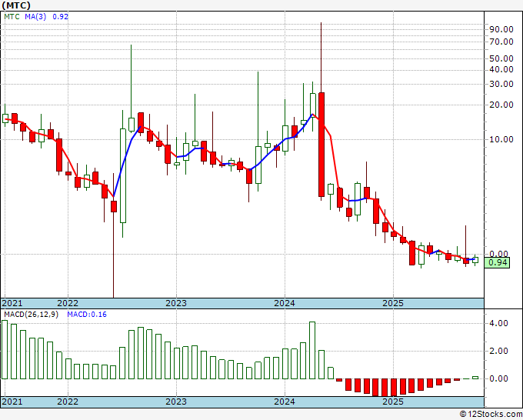Viewport: 523px width, 420px height.
Task: Click 2025 on the MACD panel timeline
Action: click(393, 402)
